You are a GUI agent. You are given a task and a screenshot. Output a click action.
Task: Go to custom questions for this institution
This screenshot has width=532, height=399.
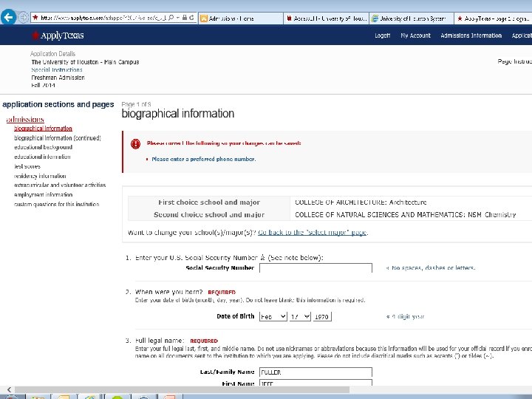(x=56, y=204)
